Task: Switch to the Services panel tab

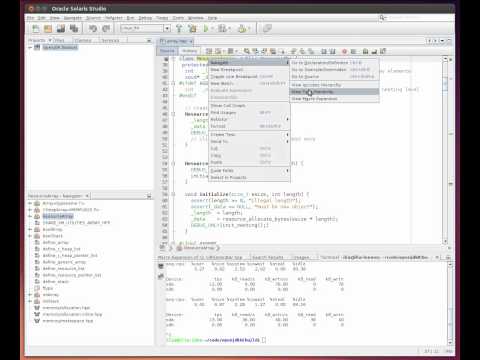Action: coord(110,40)
